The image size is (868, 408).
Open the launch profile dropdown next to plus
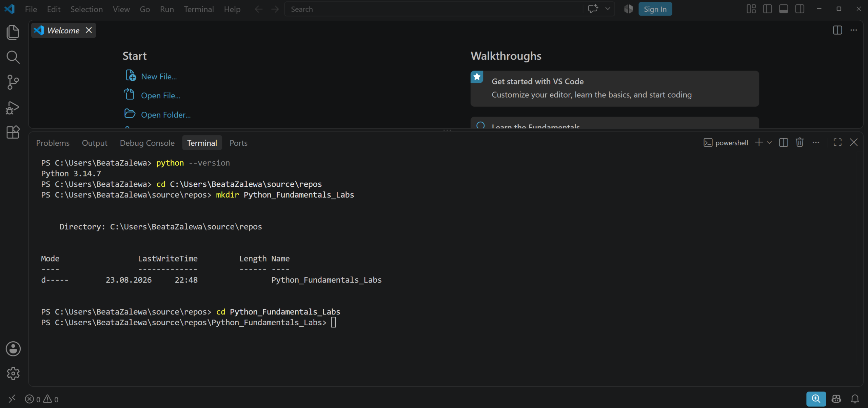click(x=769, y=143)
